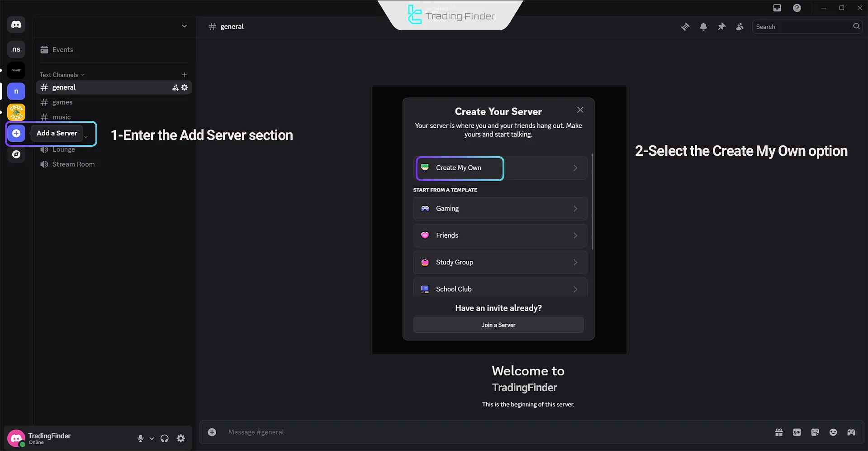Open Discord home direct messages icon

point(16,24)
